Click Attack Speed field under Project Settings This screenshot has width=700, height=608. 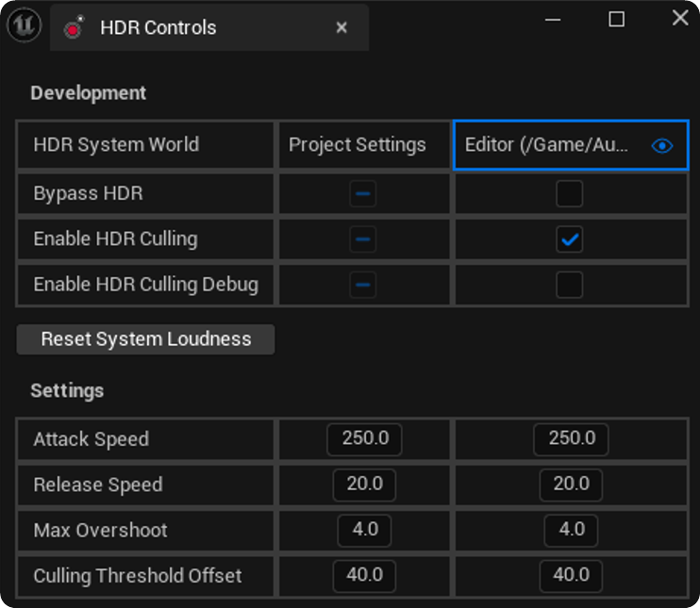[364, 439]
